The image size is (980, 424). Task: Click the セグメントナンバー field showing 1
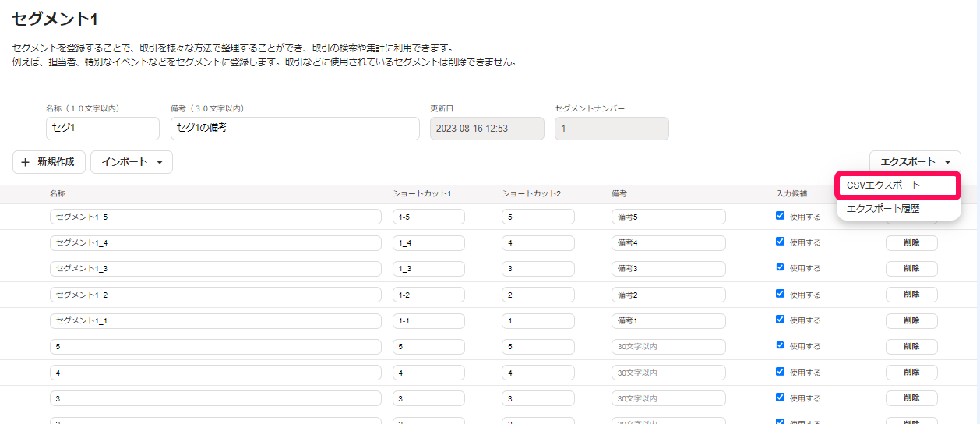[x=612, y=129]
